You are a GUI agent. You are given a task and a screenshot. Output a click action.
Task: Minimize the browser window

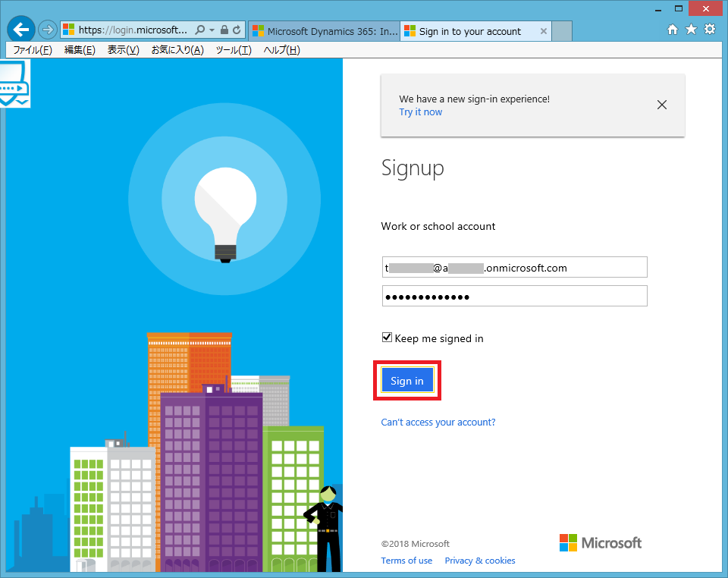(x=658, y=9)
